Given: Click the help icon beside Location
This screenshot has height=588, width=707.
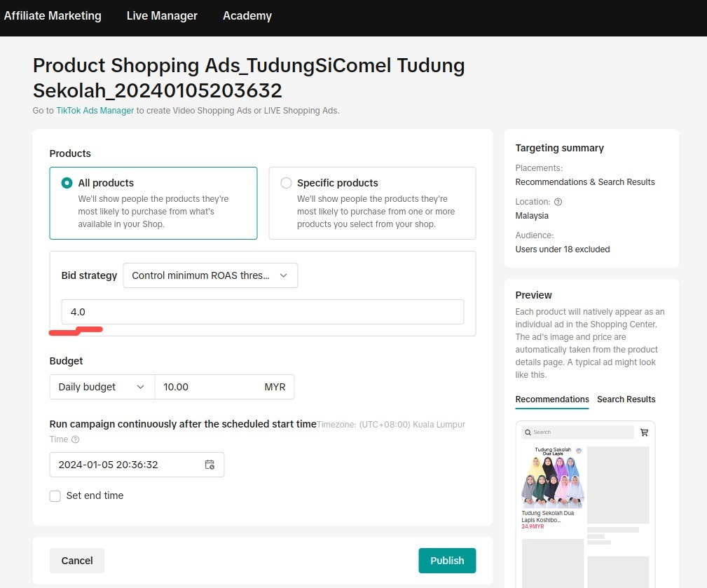Looking at the screenshot, I should [x=558, y=202].
